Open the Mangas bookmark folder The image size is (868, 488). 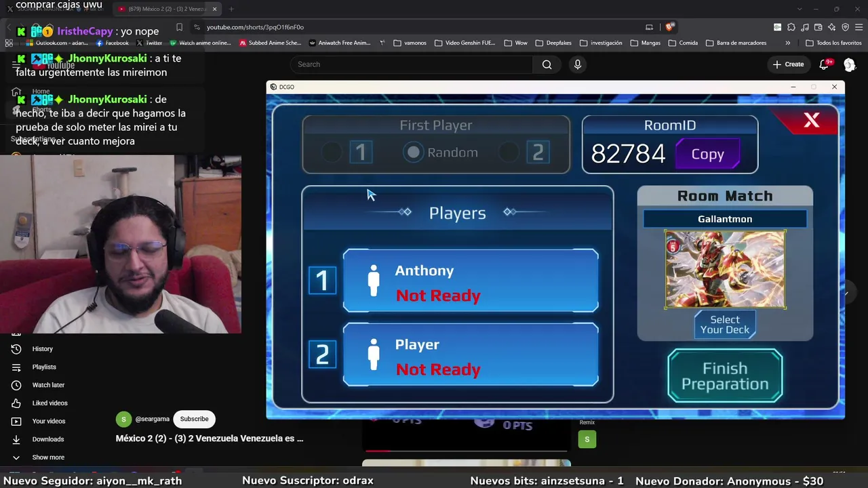pyautogui.click(x=646, y=43)
